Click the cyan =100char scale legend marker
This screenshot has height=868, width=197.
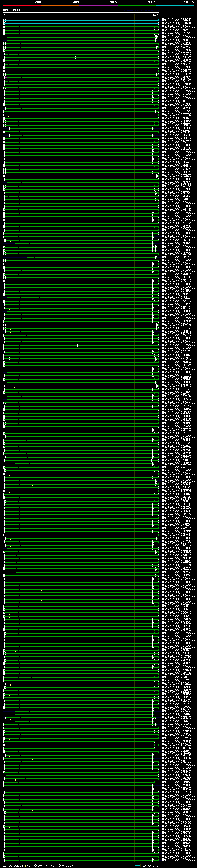pos(137,866)
